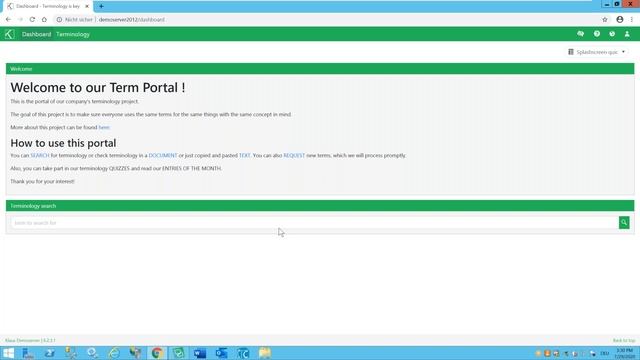Open the Dashboard menu item
The image size is (640, 360).
(x=36, y=34)
